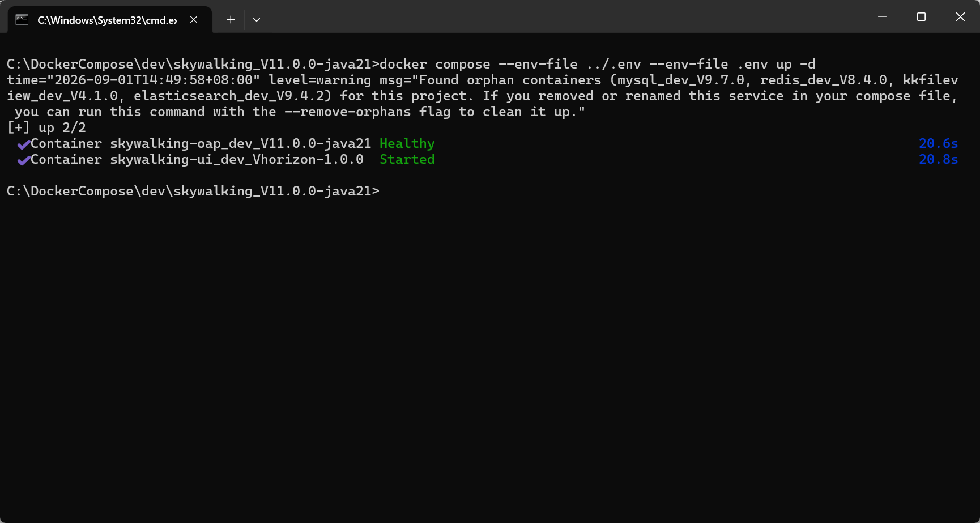The height and width of the screenshot is (523, 980).
Task: Close the cmd.exe tab
Action: (x=194, y=20)
